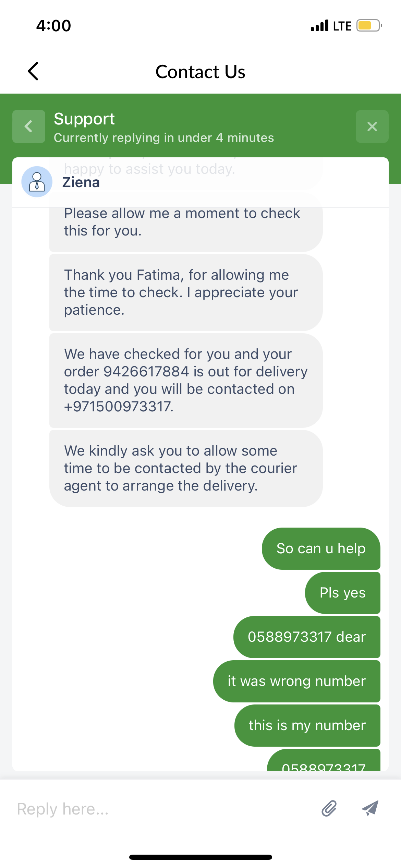Tap the paperclip attachment icon
This screenshot has height=868, width=401.
click(x=329, y=808)
